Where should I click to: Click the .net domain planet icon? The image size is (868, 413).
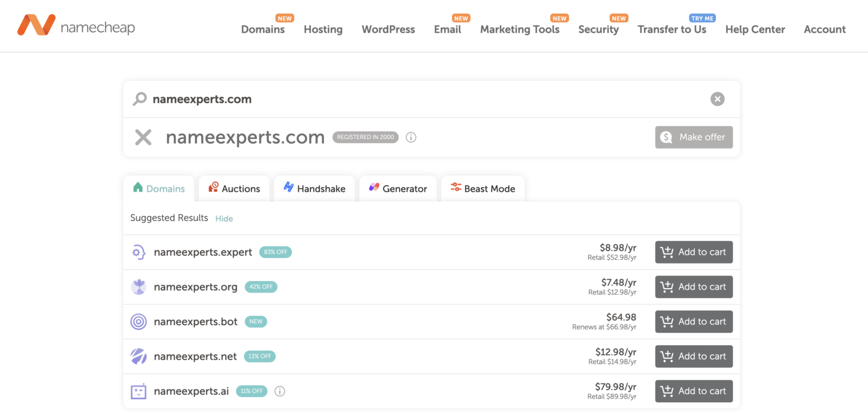138,356
